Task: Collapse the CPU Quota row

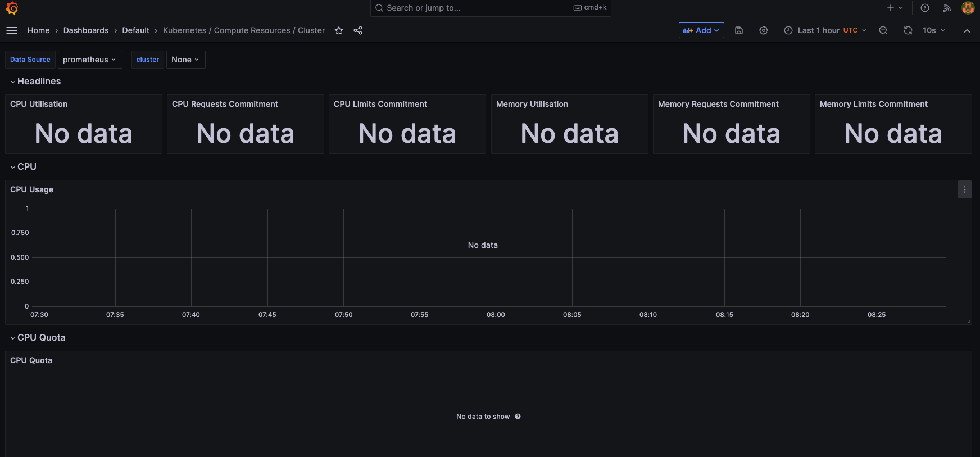Action: click(x=38, y=338)
